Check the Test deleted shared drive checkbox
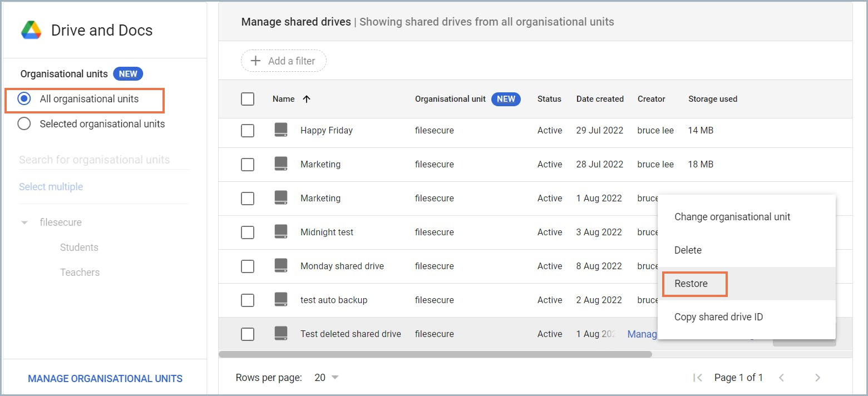Image resolution: width=868 pixels, height=396 pixels. pyautogui.click(x=248, y=334)
